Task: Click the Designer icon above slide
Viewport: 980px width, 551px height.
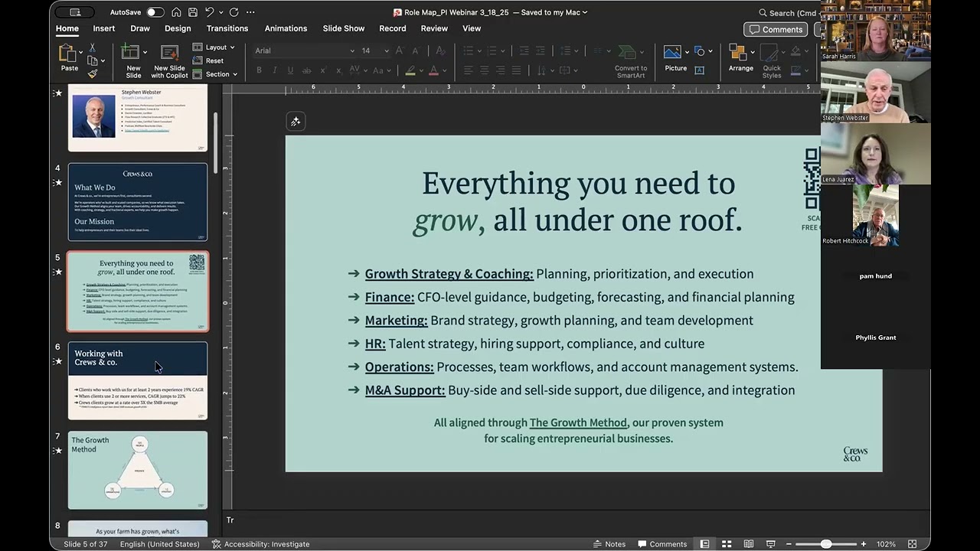Action: pos(296,122)
